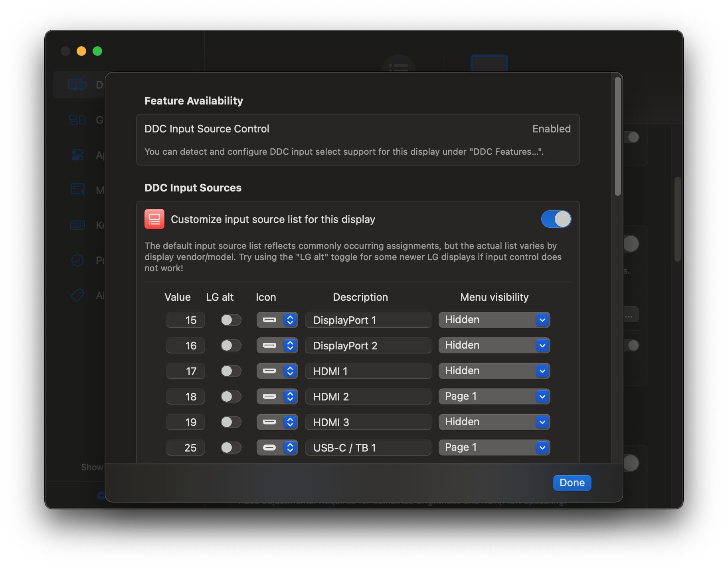Open icon picker for HDMI 3 row
This screenshot has height=568, width=728.
coord(277,422)
